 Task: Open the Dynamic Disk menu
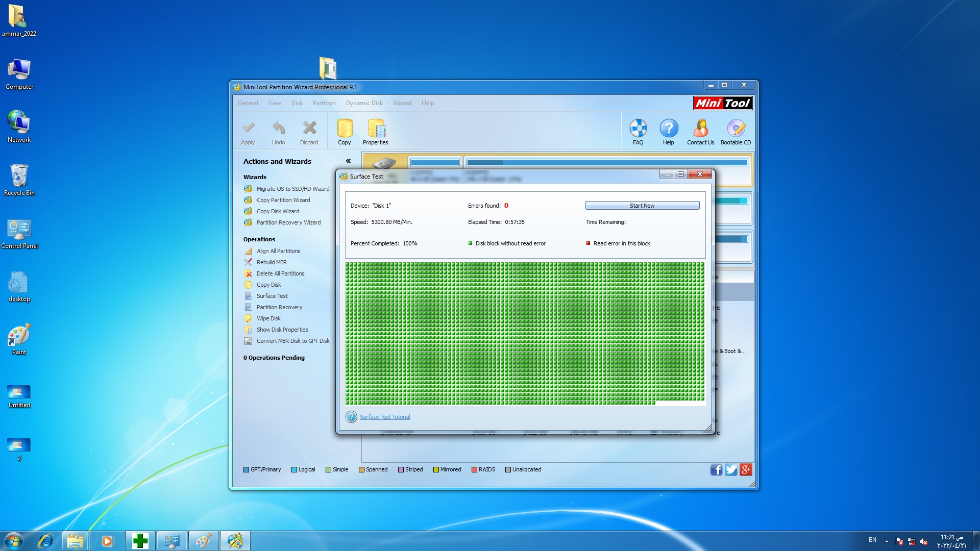[364, 103]
